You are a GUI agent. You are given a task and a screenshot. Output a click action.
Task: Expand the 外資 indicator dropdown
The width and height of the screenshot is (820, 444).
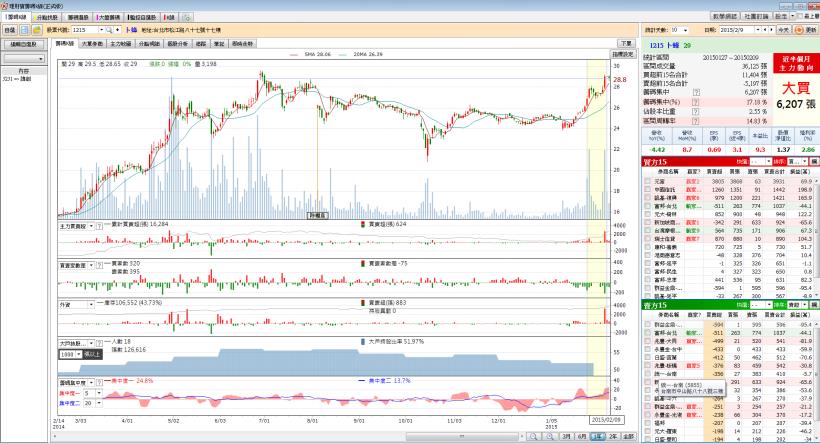[91, 305]
